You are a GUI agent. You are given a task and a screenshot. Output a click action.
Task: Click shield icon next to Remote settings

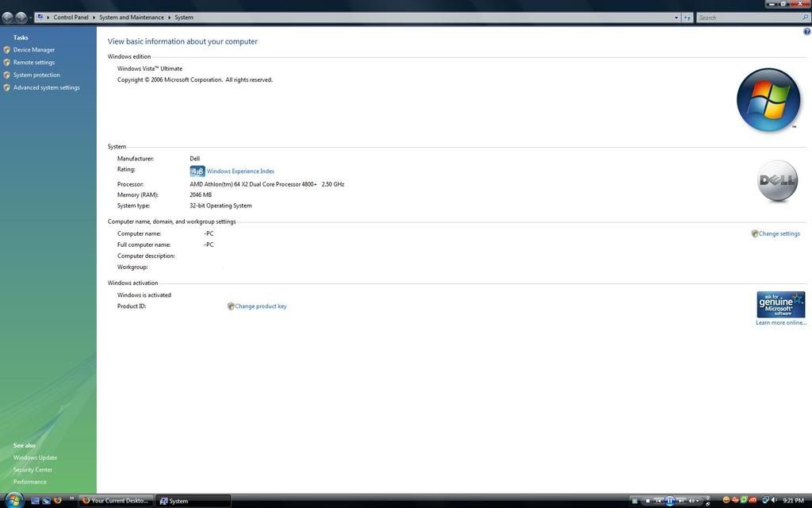coord(6,62)
